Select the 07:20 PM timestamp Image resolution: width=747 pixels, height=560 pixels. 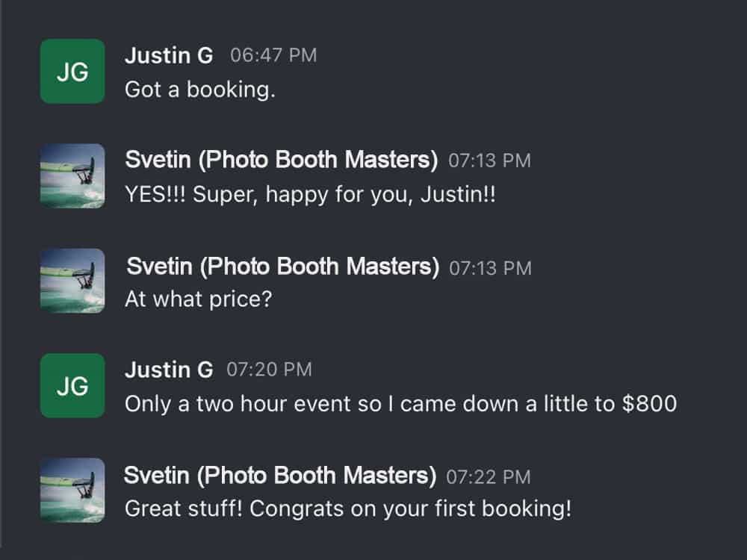tap(269, 370)
